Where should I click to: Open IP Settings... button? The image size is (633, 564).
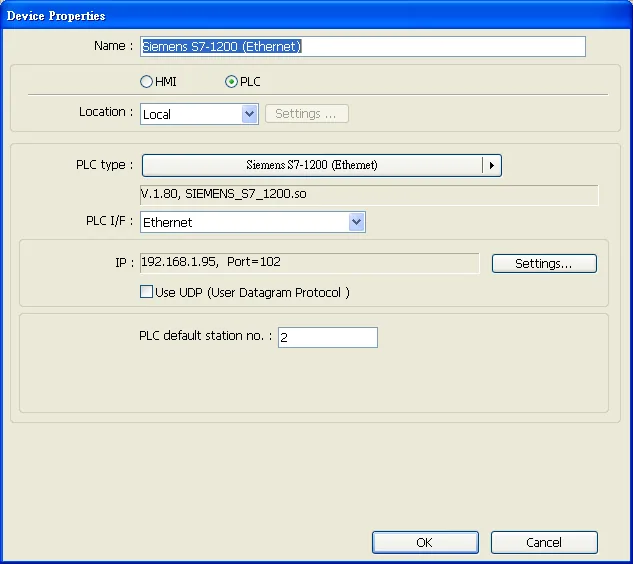544,264
